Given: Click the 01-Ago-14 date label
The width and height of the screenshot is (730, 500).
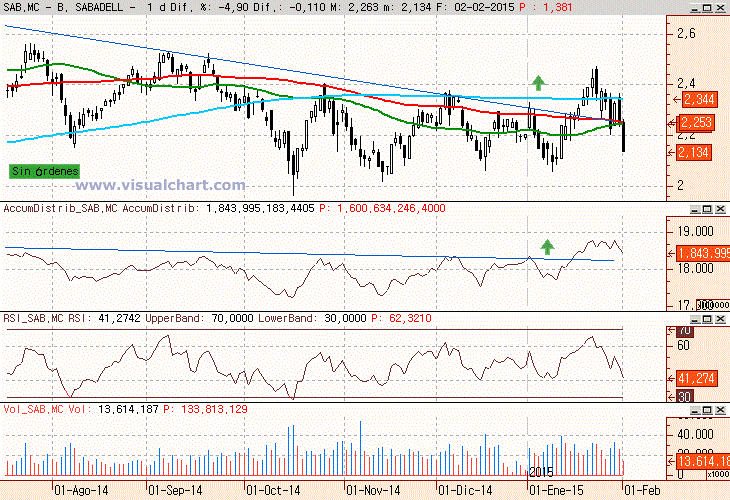Looking at the screenshot, I should pos(81,490).
